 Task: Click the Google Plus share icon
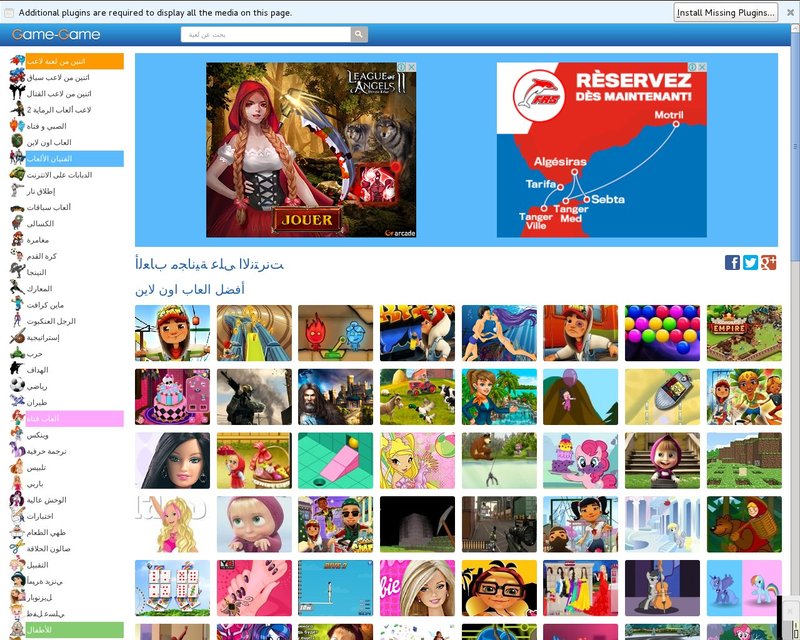coord(768,262)
